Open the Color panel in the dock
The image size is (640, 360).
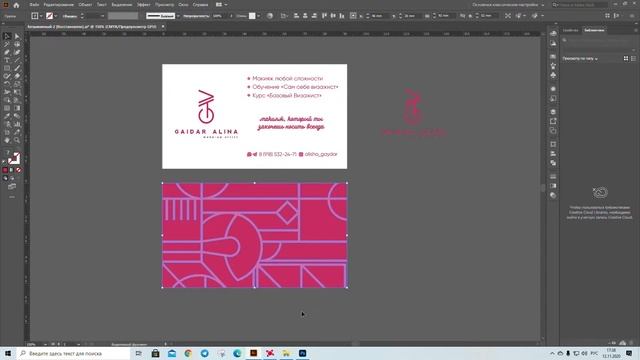pos(553,33)
